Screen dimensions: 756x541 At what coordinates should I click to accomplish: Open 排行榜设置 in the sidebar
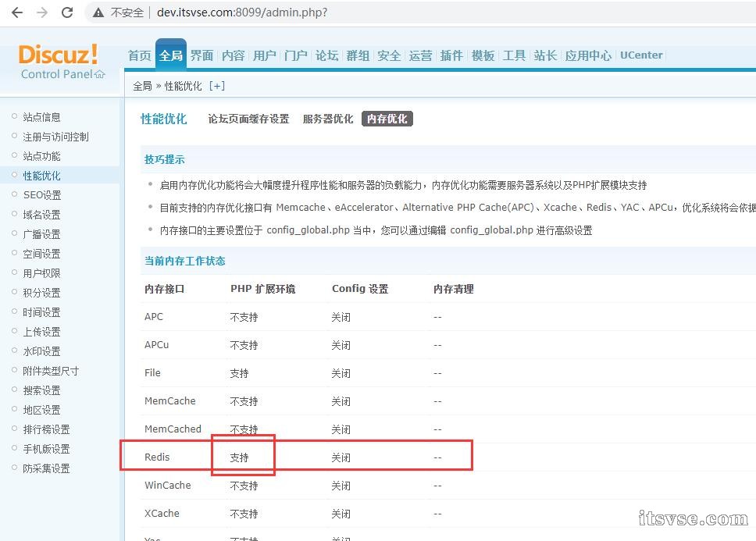point(46,429)
